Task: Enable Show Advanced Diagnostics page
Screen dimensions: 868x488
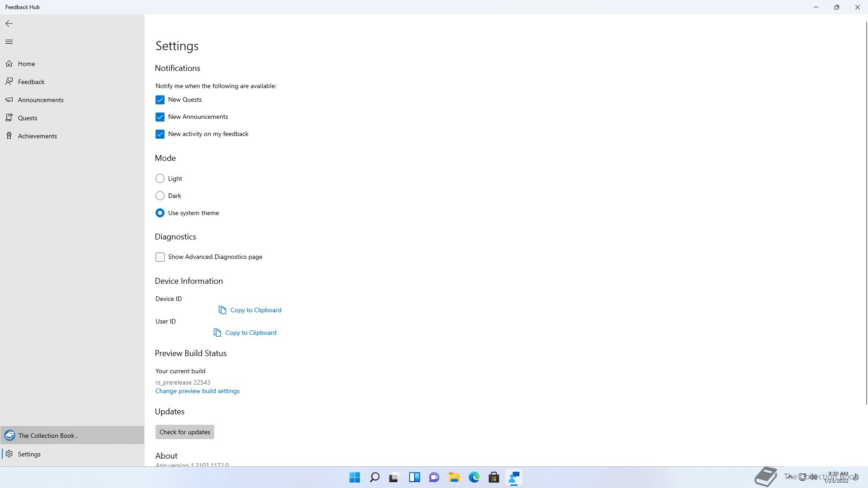Action: (160, 257)
